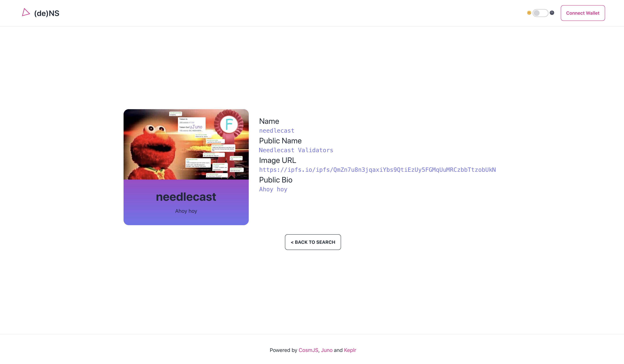Select the Needlecast Validators public name
Viewport: 624px width, 364px height.
coord(296,150)
